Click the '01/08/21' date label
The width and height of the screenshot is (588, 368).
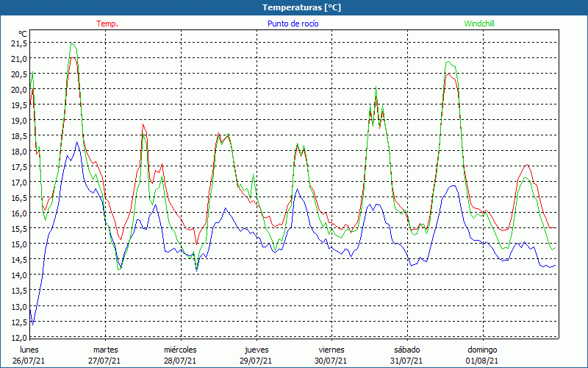tap(482, 361)
